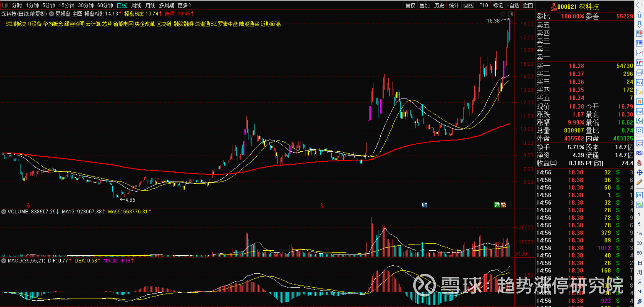Switch to the 5分钟 chart tab
Screen dimensions: 644x307
pos(49,5)
